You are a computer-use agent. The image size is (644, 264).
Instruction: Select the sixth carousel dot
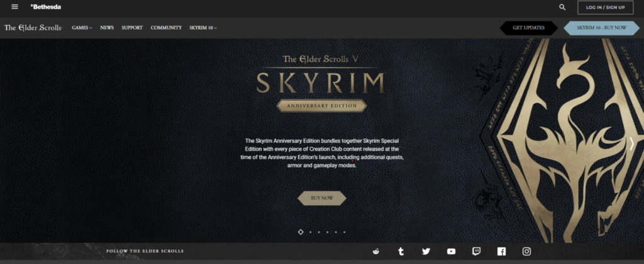[344, 232]
